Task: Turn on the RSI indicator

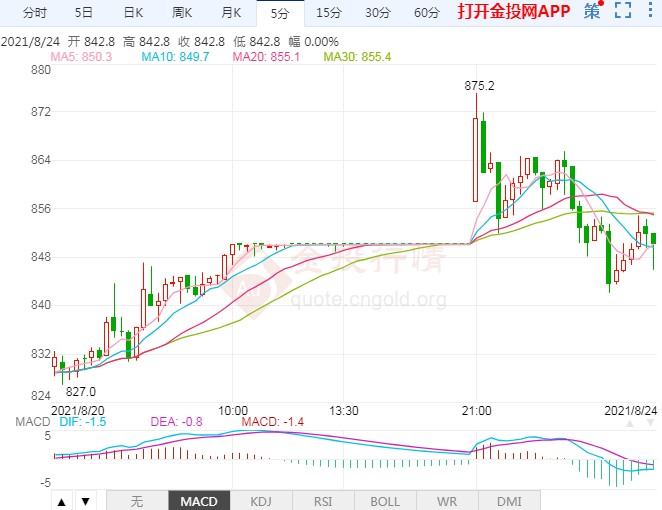Action: pyautogui.click(x=323, y=501)
